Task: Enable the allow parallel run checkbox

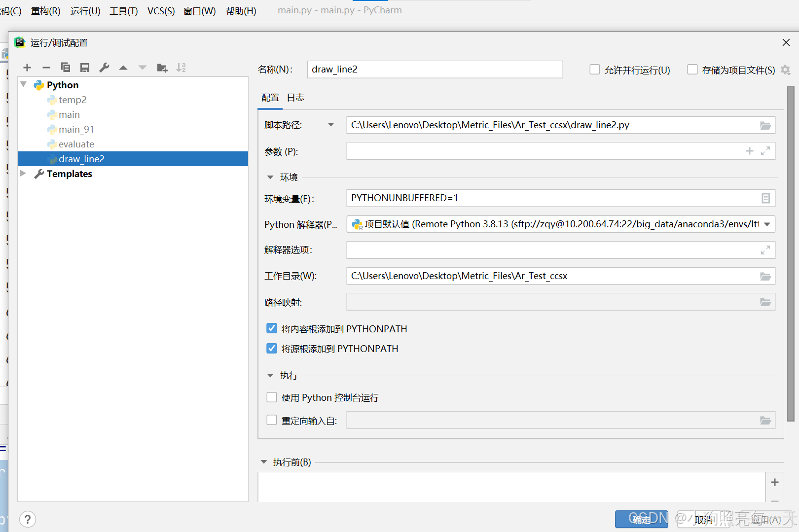Action: point(595,70)
